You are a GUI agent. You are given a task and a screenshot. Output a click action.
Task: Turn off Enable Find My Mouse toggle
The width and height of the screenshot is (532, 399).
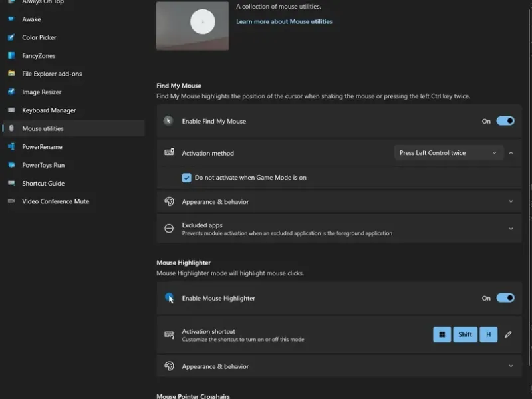tap(505, 121)
